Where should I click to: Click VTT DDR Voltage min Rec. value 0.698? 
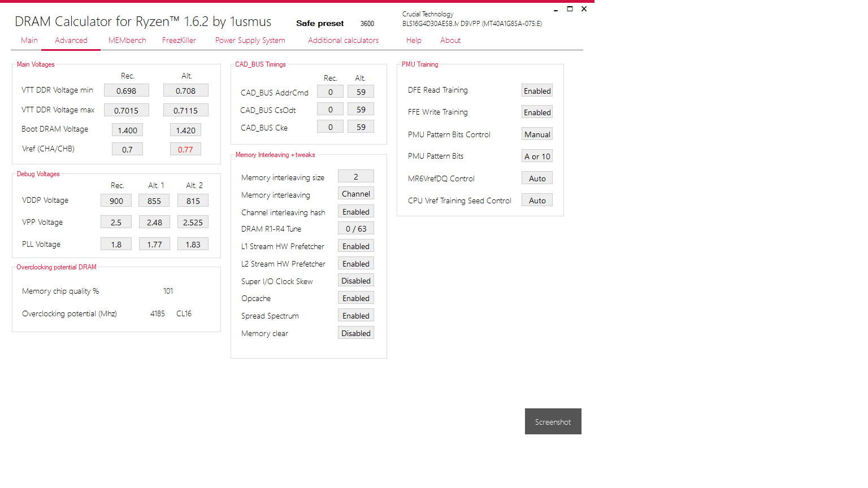[127, 90]
